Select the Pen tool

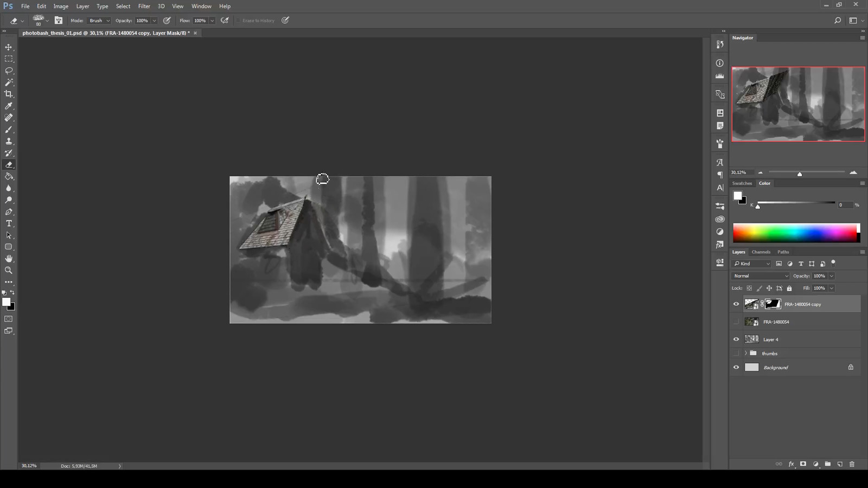click(x=9, y=212)
